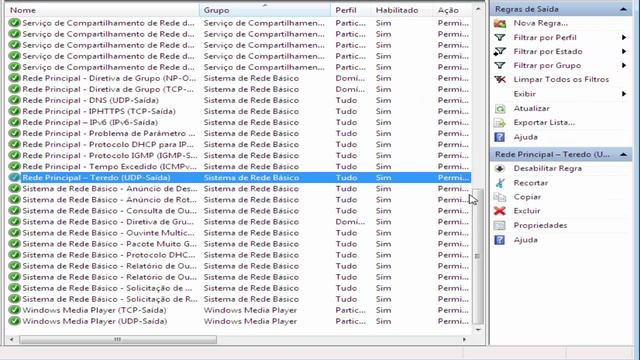
Task: Select row Sistema de Rede Básico - Anúncio de Rot...
Action: (x=239, y=200)
